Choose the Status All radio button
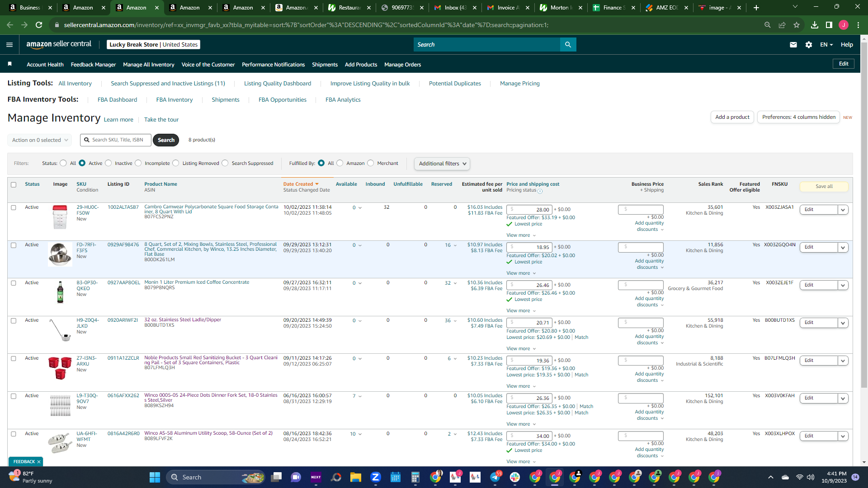This screenshot has height=488, width=868. [x=63, y=163]
